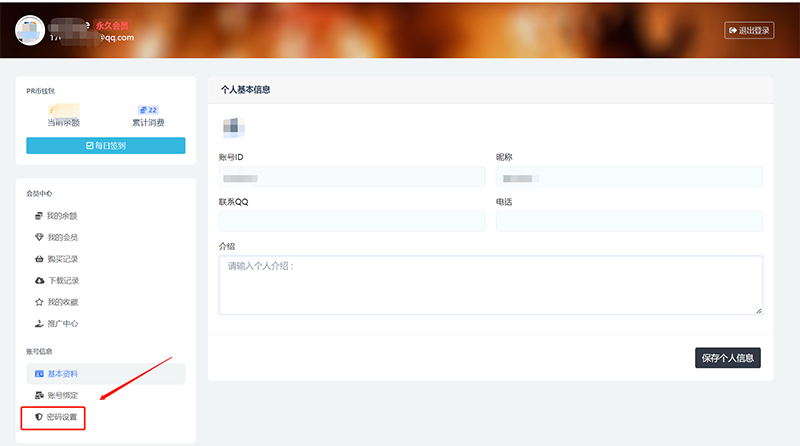Click 保存个人信息 save button
The width and height of the screenshot is (800, 446).
(727, 358)
